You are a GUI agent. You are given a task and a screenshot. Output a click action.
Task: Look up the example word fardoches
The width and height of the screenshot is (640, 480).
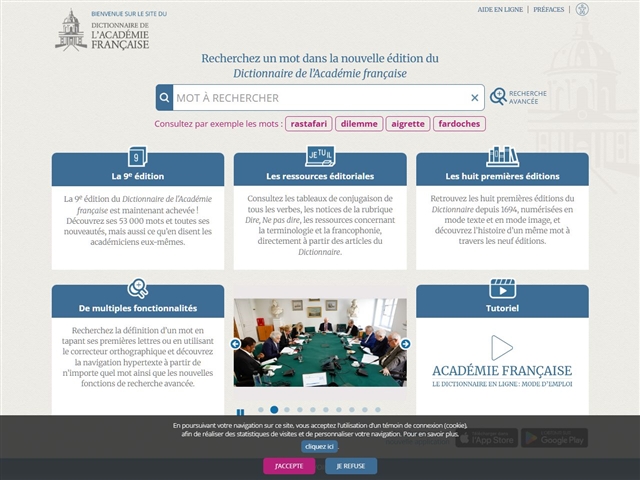coord(459,124)
